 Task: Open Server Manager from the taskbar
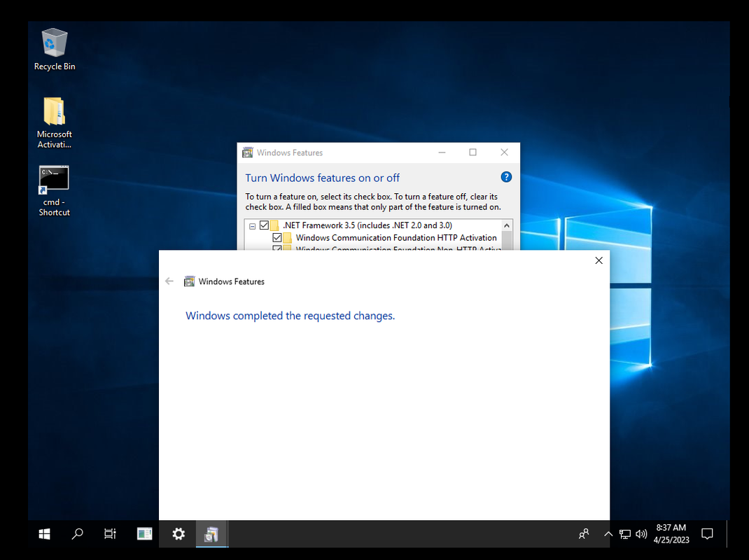click(x=144, y=533)
